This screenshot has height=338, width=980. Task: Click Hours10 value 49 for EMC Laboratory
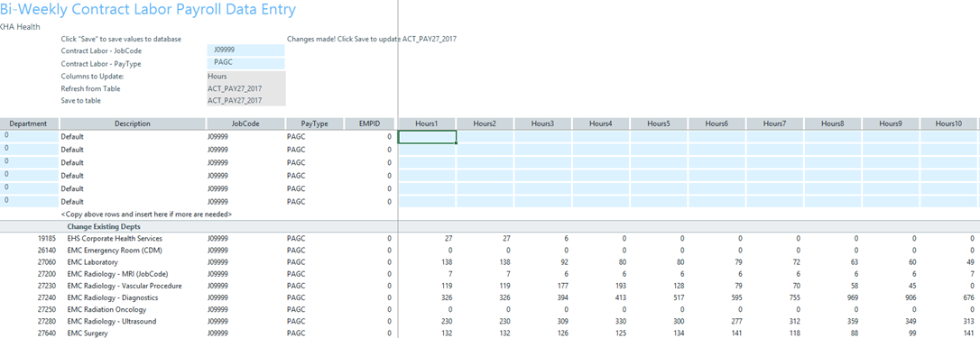pos(970,262)
